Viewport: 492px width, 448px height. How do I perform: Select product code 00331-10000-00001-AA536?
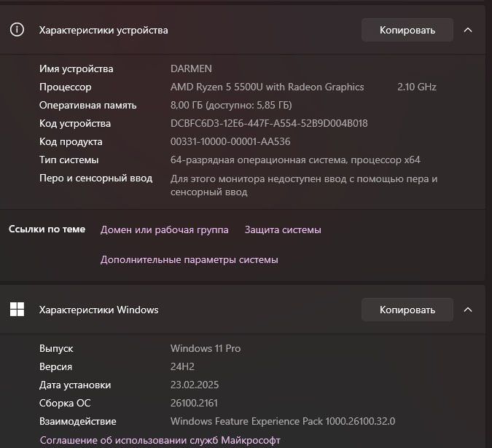click(230, 141)
